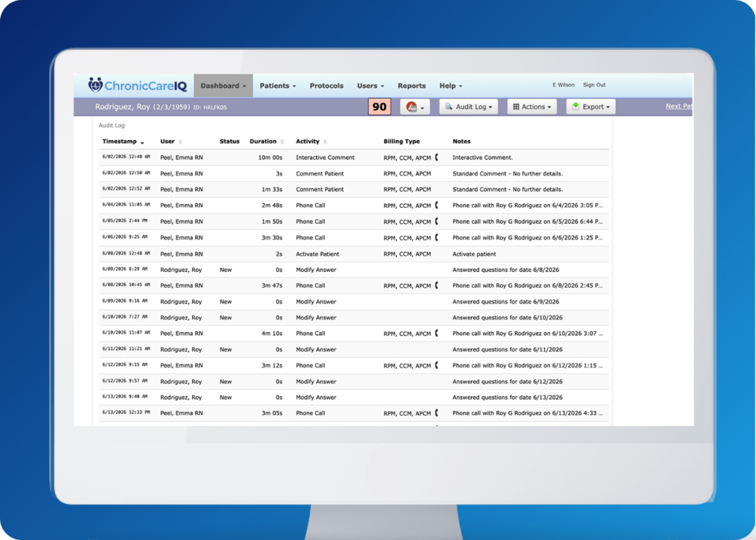Click phone icon in 6/10/2026 11:07 AM row
This screenshot has height=540, width=756.
click(437, 333)
